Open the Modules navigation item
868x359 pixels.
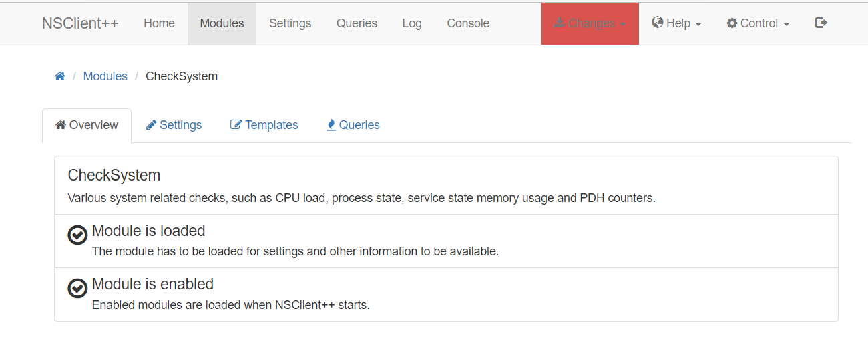[222, 23]
